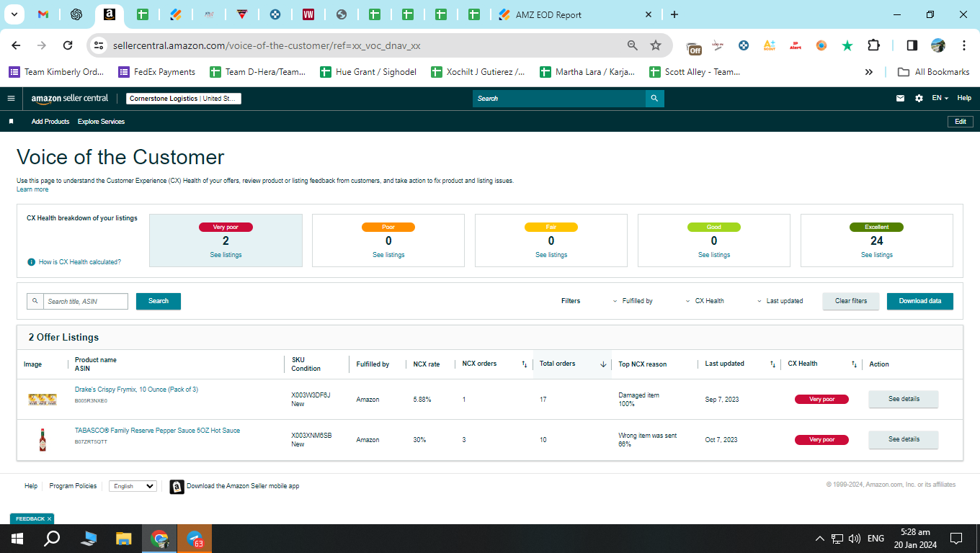Viewport: 980px width, 553px height.
Task: Click the Total orders sort arrow
Action: [603, 364]
